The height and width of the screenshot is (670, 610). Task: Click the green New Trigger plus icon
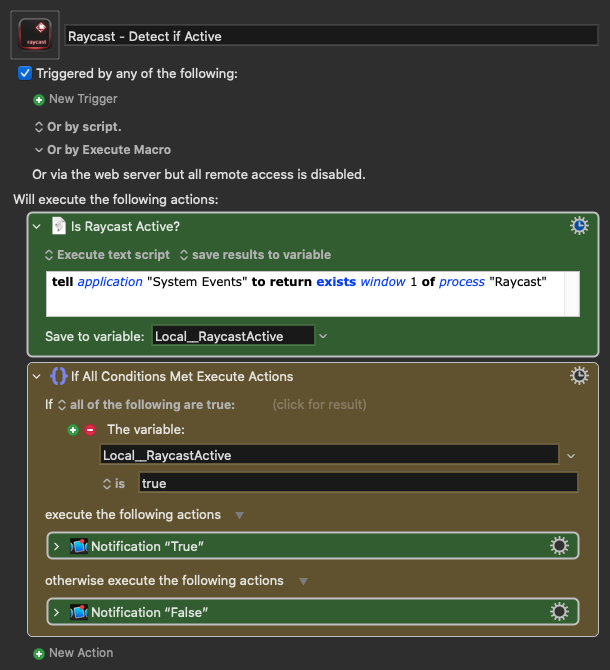click(x=39, y=100)
